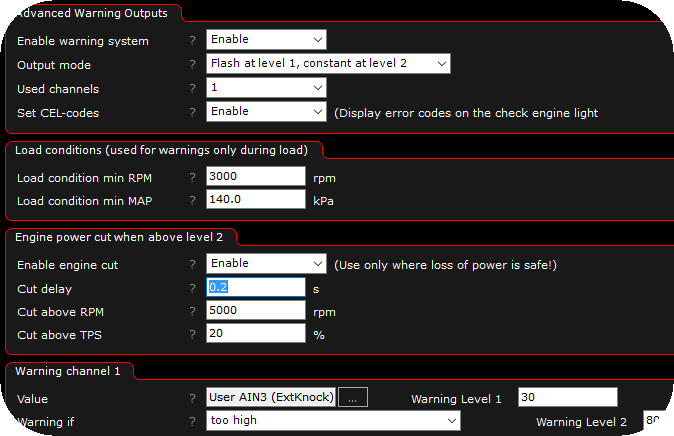
Task: Click help icon for Cut delay
Action: [192, 288]
